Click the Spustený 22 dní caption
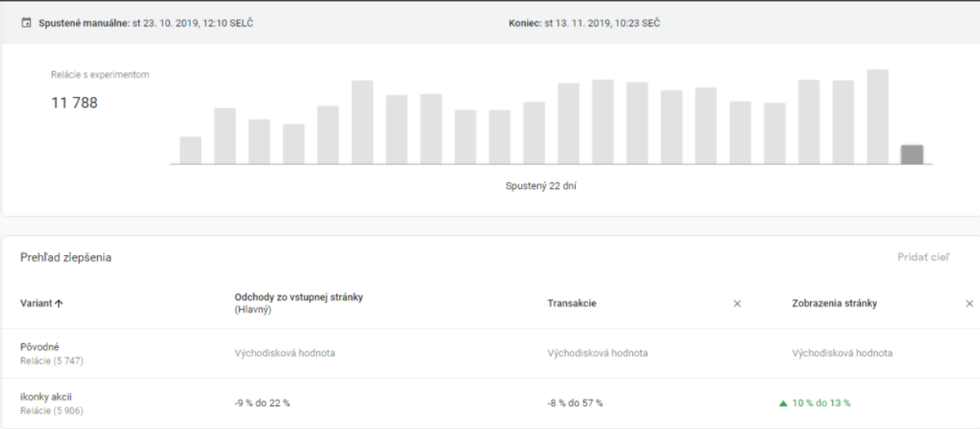 click(x=541, y=185)
